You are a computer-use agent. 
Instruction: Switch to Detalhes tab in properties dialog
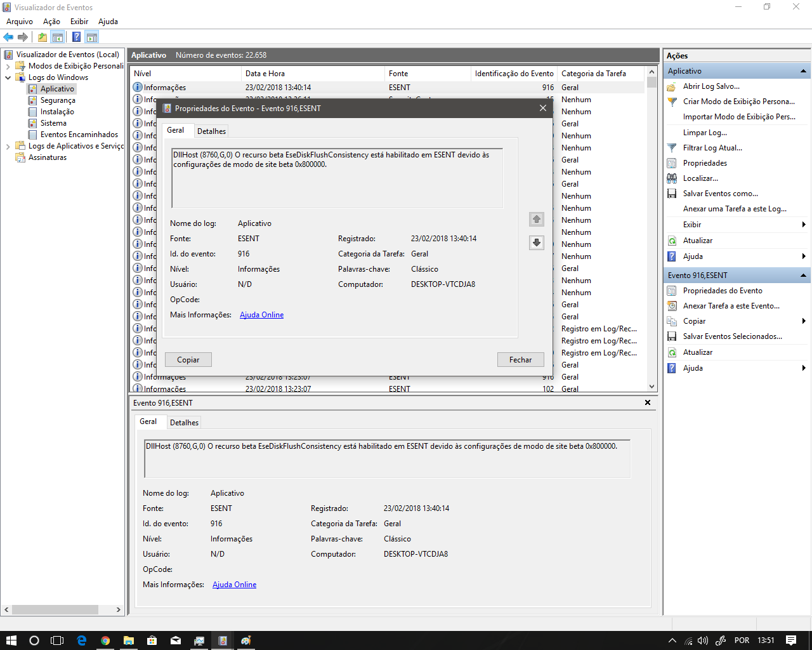pos(211,131)
